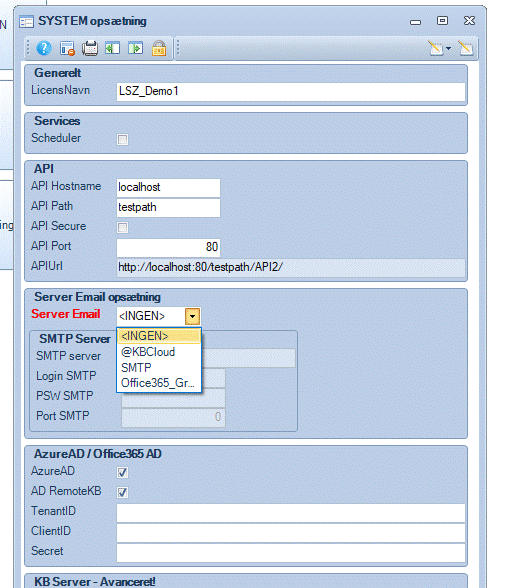Uncheck the AzureAD checkbox
Viewport: 520px width, 588px height.
pos(122,472)
